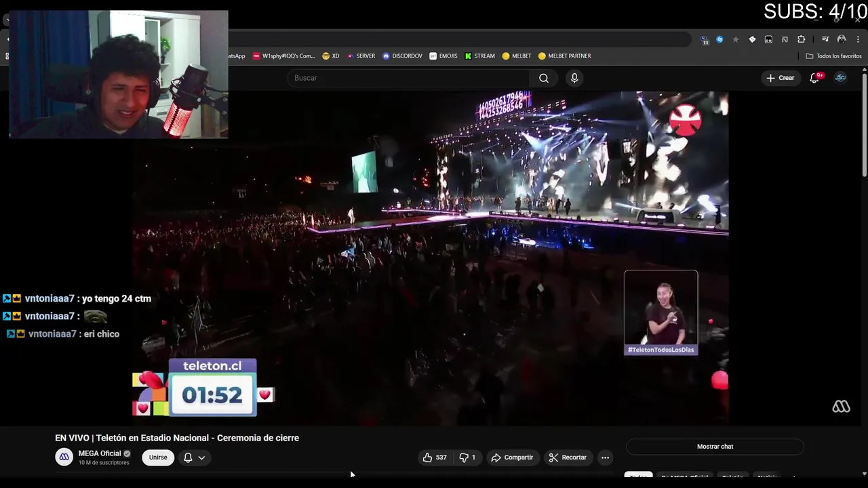Start voice search with the microphone icon
The width and height of the screenshot is (868, 488).
(x=574, y=78)
